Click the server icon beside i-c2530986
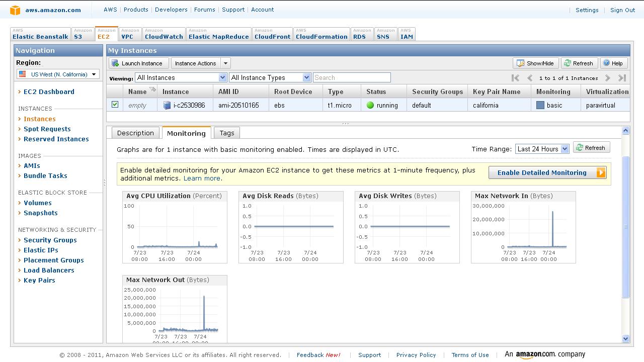Image resolution: width=644 pixels, height=362 pixels. coord(167,105)
